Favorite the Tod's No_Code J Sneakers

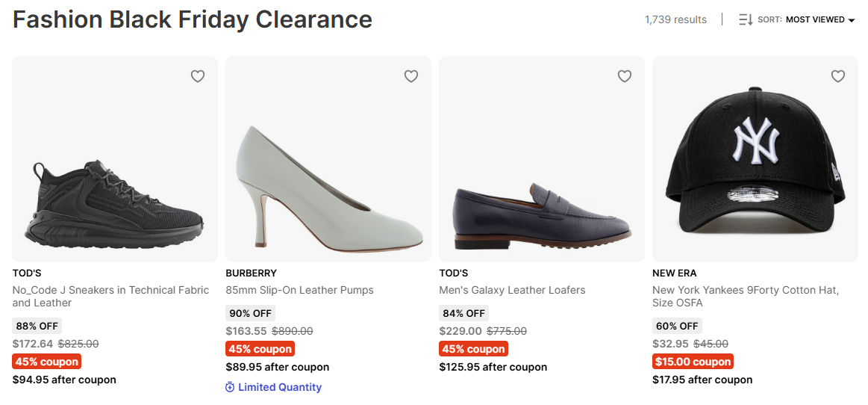pyautogui.click(x=198, y=76)
